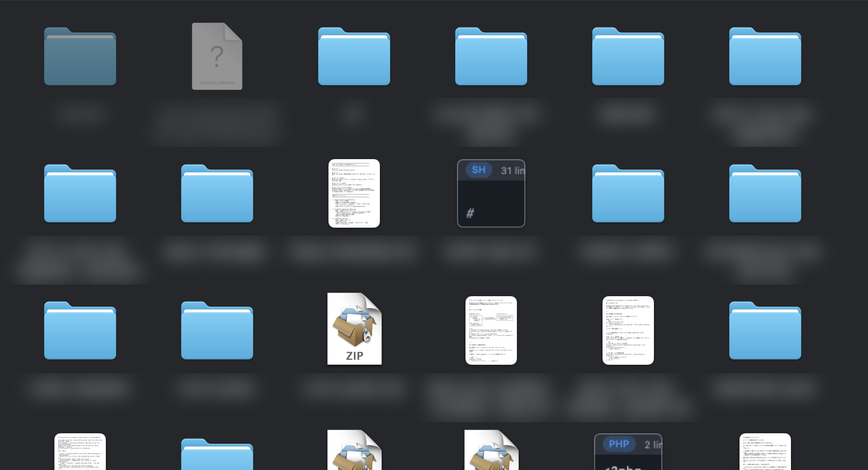Select the folder directly below the question-mark file
Viewport: 868px width, 470px height.
[x=217, y=193]
